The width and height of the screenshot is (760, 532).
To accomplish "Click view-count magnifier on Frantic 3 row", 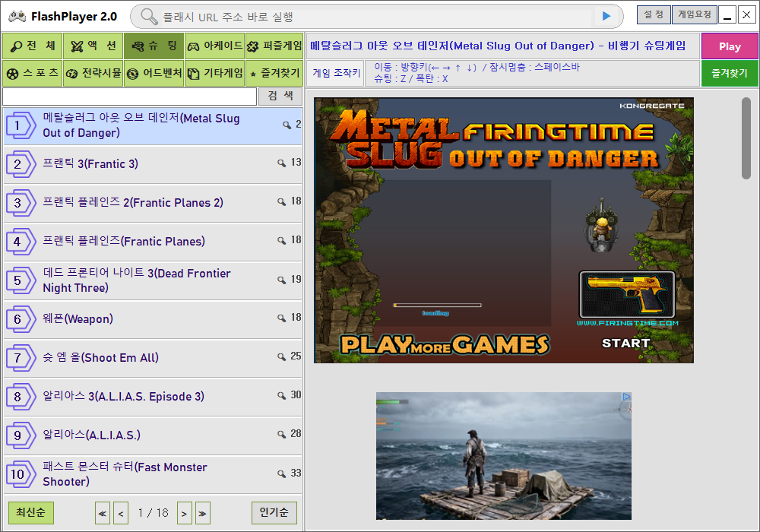I will 281,163.
